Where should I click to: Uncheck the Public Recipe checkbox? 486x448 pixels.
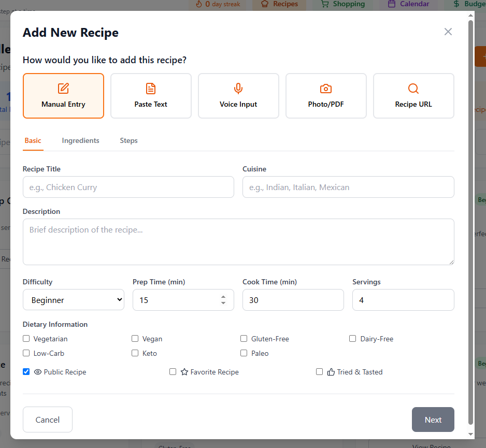coord(26,372)
